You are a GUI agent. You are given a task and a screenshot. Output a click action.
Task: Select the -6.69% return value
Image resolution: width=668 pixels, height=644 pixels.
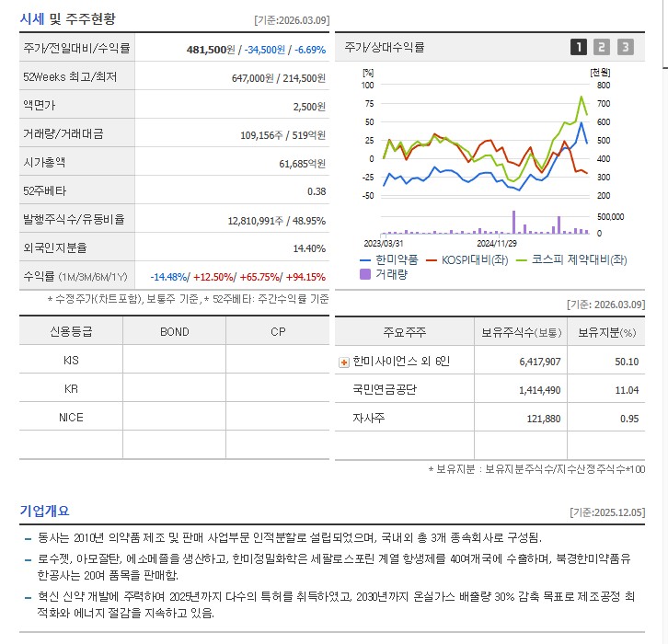point(310,50)
